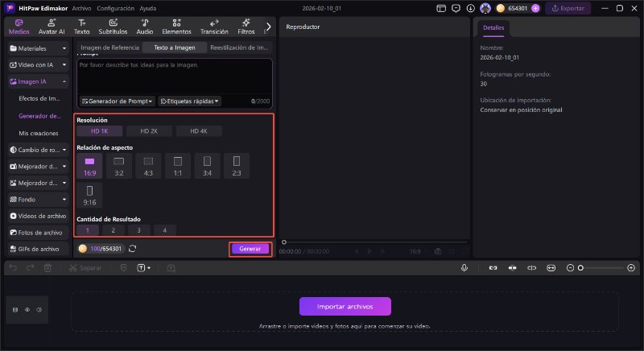
Task: Click the Importar archivos button
Action: (345, 307)
